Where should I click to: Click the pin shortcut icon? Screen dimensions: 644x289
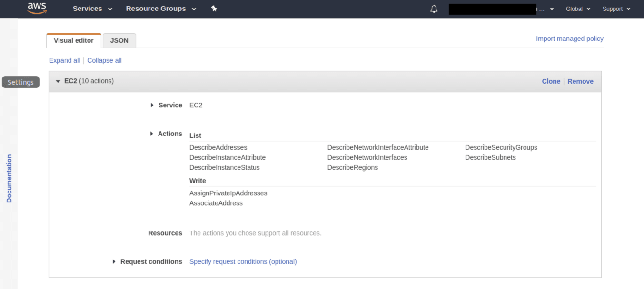214,9
